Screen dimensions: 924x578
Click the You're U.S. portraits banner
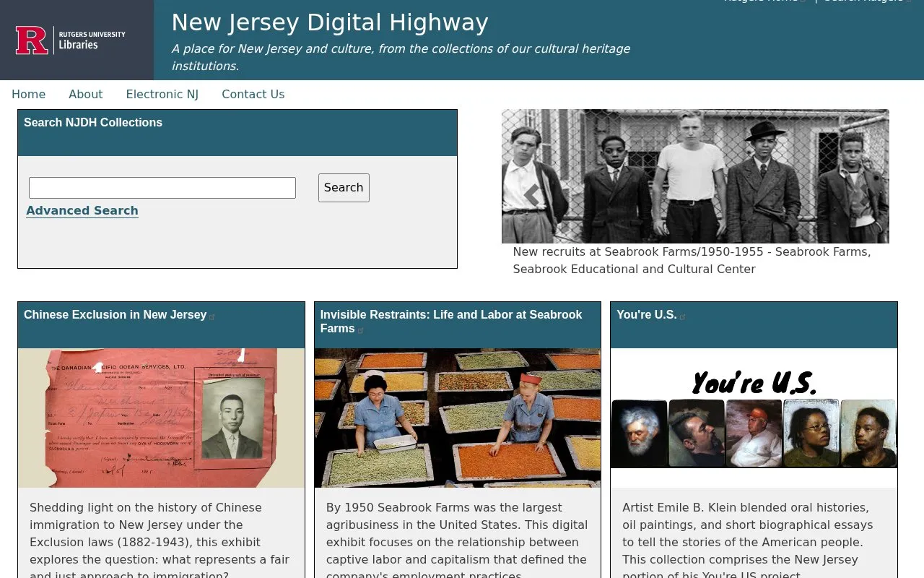754,418
